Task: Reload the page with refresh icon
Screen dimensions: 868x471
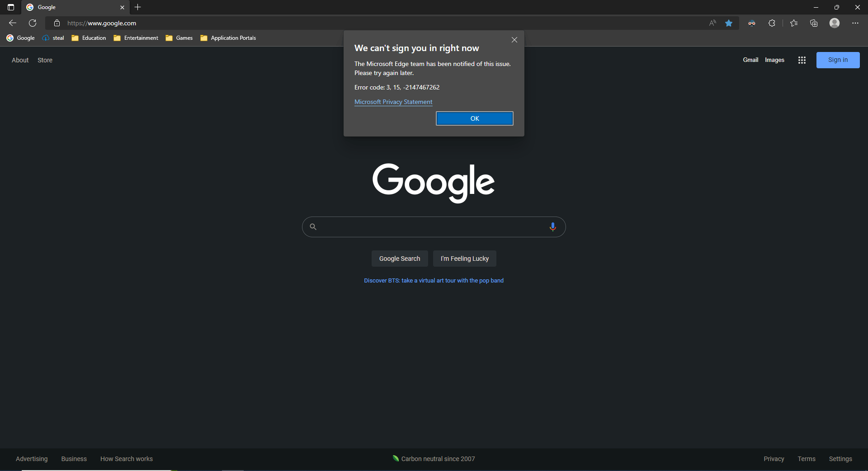Action: [33, 23]
